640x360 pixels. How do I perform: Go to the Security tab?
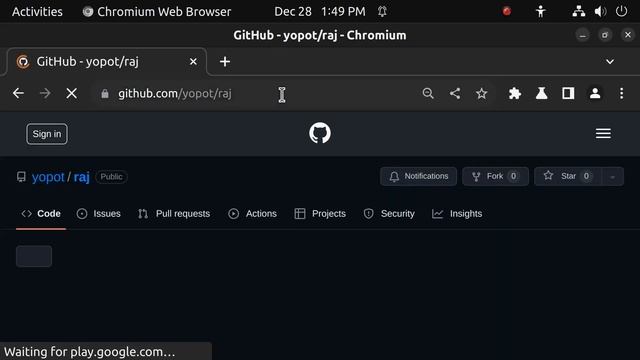pyautogui.click(x=389, y=213)
